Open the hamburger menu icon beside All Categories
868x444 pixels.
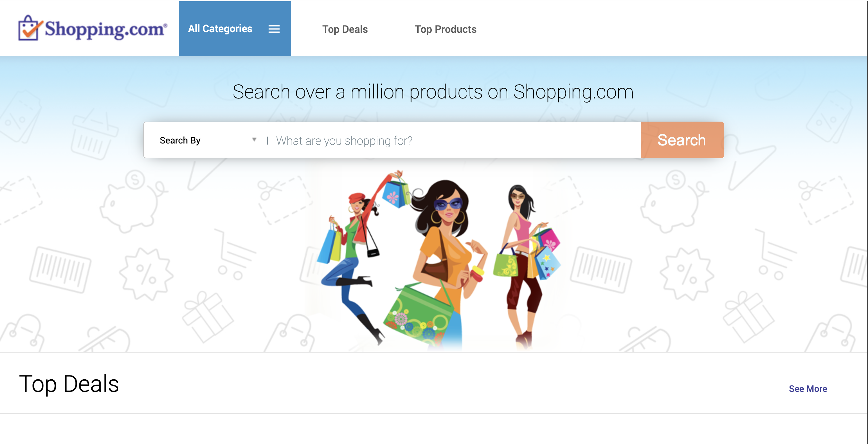[274, 29]
